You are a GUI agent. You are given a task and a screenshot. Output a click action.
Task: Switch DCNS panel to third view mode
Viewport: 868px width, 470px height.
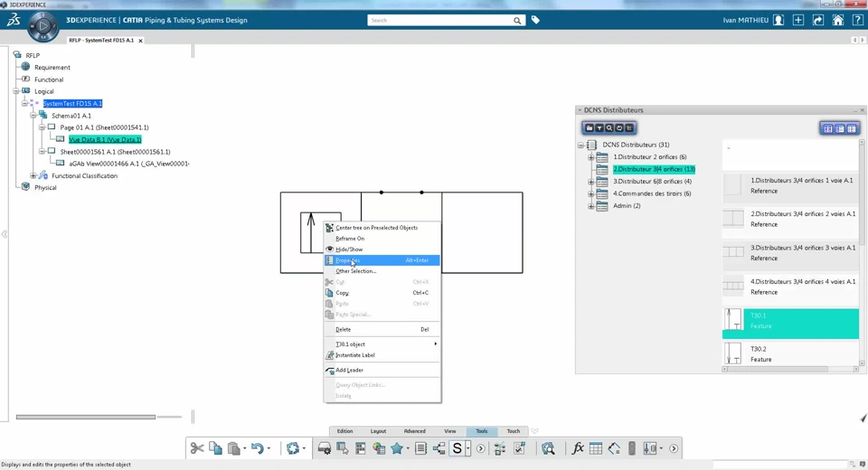[852, 128]
